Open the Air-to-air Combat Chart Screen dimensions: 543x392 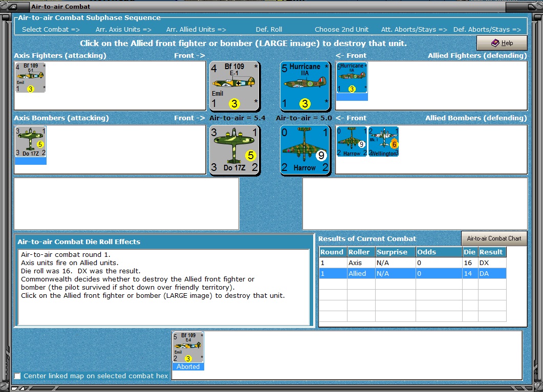tap(494, 238)
